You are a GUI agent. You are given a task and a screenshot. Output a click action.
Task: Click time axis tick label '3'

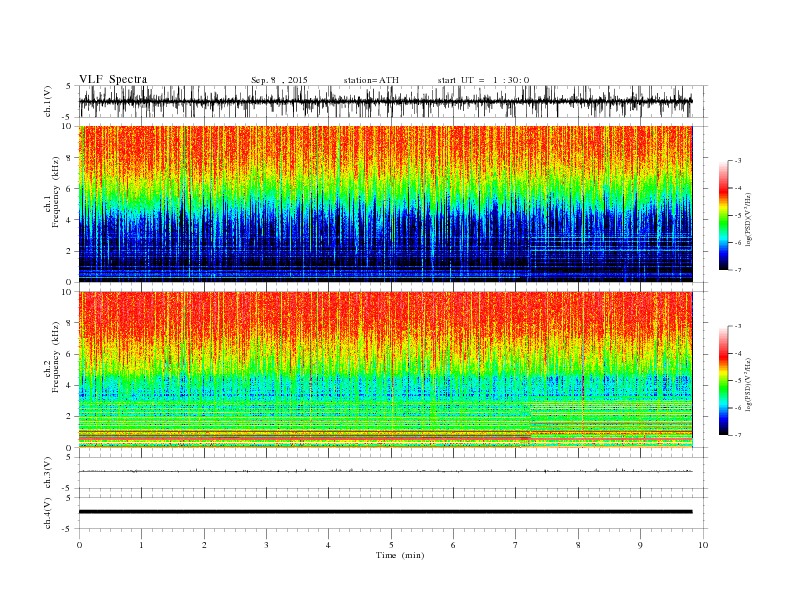tap(266, 545)
